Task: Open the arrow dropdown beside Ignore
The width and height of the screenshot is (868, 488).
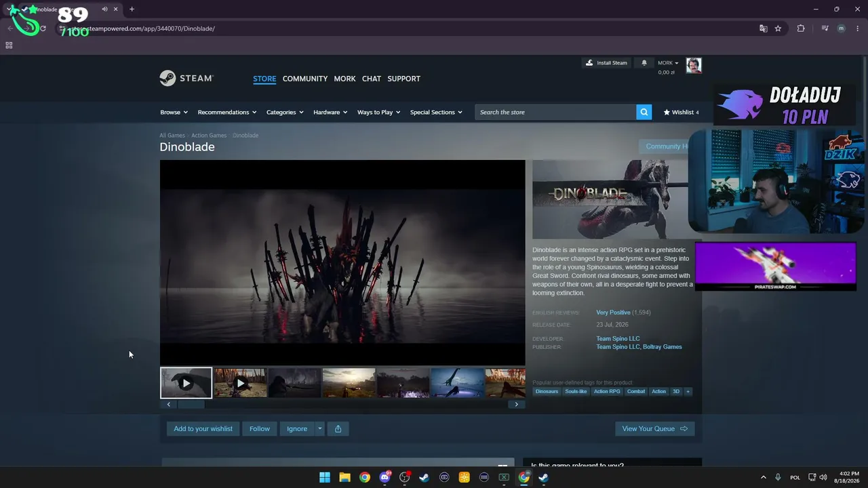Action: (x=320, y=428)
